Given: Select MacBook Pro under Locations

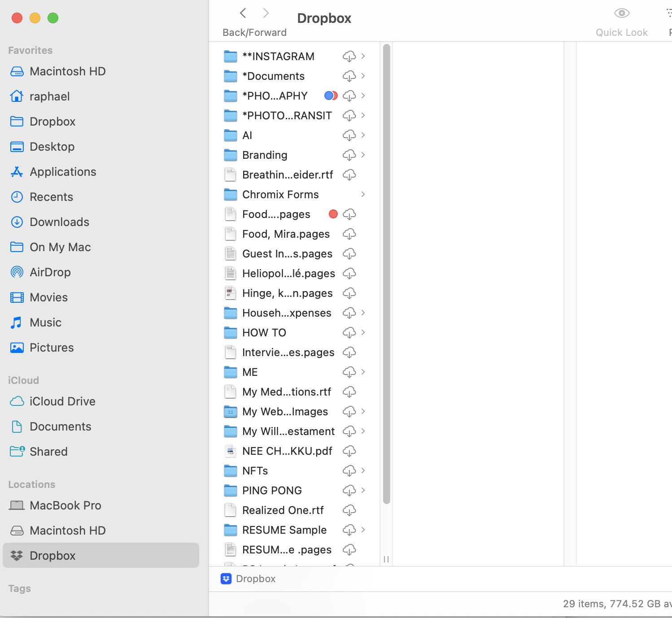Looking at the screenshot, I should (x=101, y=505).
